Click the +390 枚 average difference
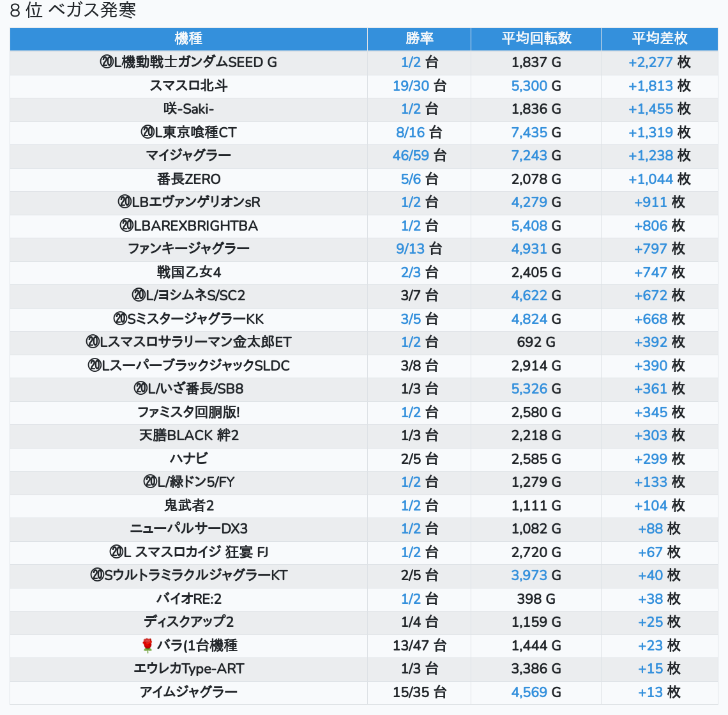 [x=659, y=365]
